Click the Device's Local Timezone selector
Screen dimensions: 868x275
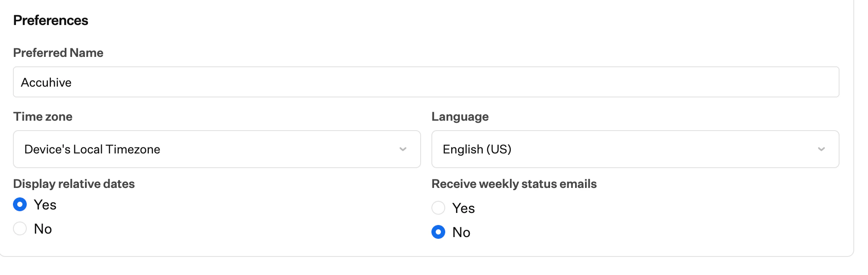click(x=216, y=149)
